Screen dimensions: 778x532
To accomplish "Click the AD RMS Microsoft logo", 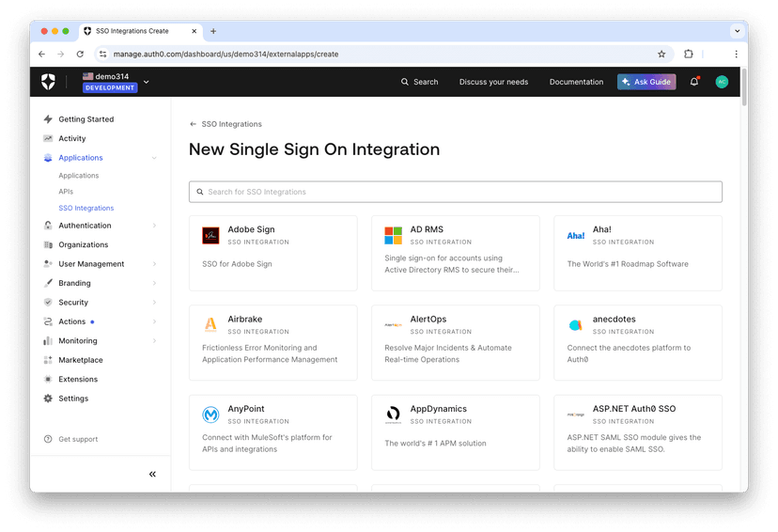I will (393, 235).
